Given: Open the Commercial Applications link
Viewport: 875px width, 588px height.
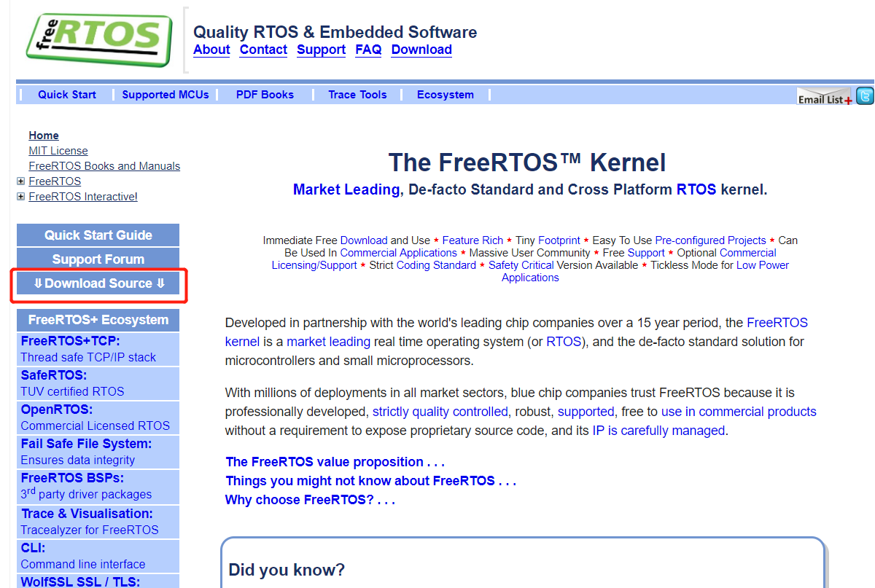Looking at the screenshot, I should (x=399, y=253).
